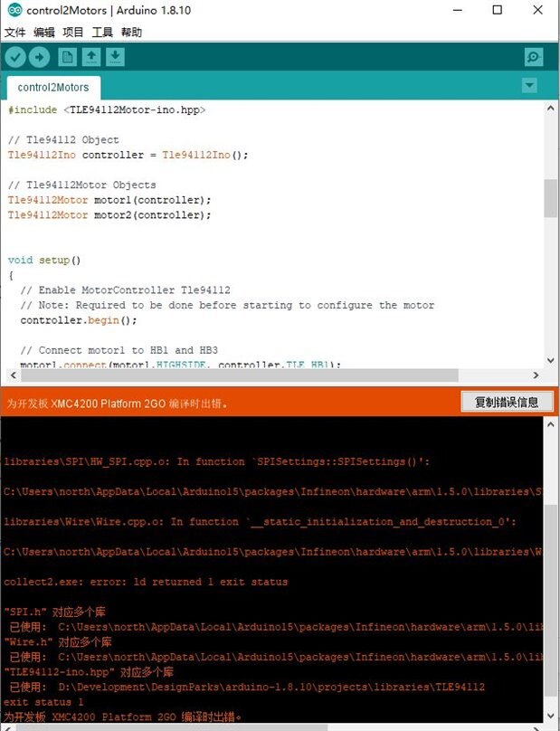Open the 工具 menu
This screenshot has height=731, width=560.
(102, 33)
